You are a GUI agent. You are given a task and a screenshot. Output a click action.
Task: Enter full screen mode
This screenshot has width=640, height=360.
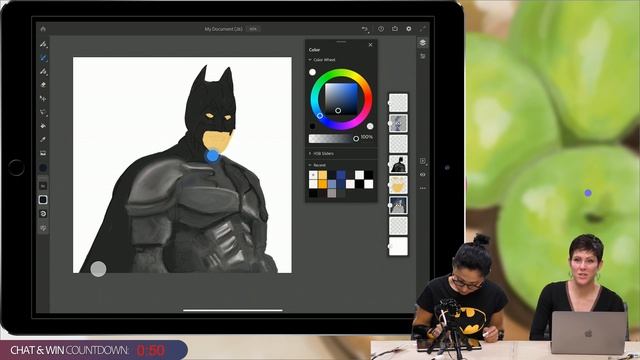[422, 29]
